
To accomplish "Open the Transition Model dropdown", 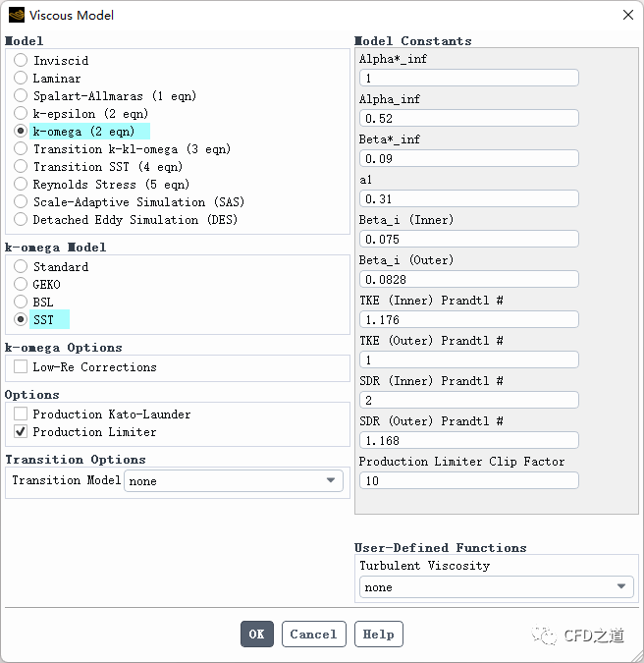I will [x=234, y=480].
